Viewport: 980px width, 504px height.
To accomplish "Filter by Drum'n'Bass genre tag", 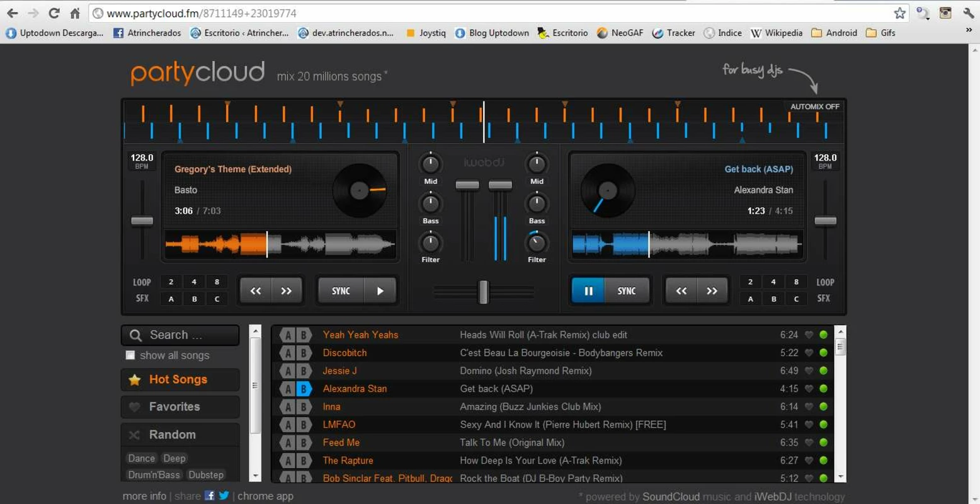I will point(154,474).
